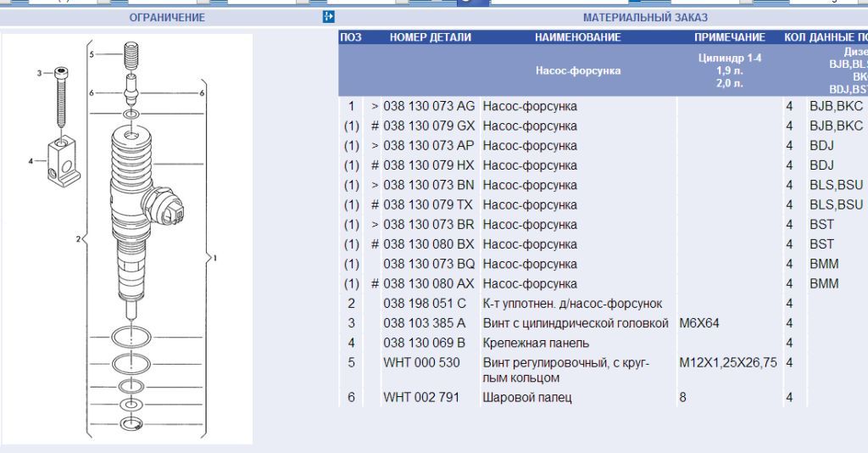Screen dimensions: 868x453
Task: Select part number 038 130 080 AX
Action: 429,283
